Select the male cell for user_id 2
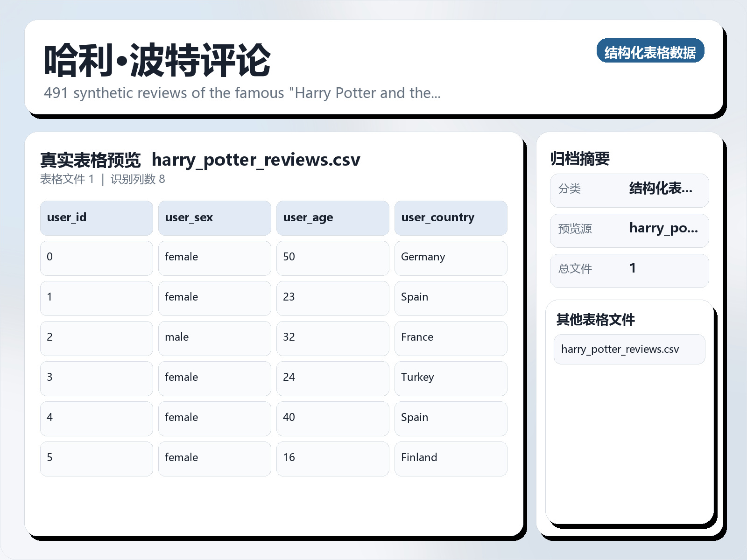The height and width of the screenshot is (560, 747). click(214, 337)
